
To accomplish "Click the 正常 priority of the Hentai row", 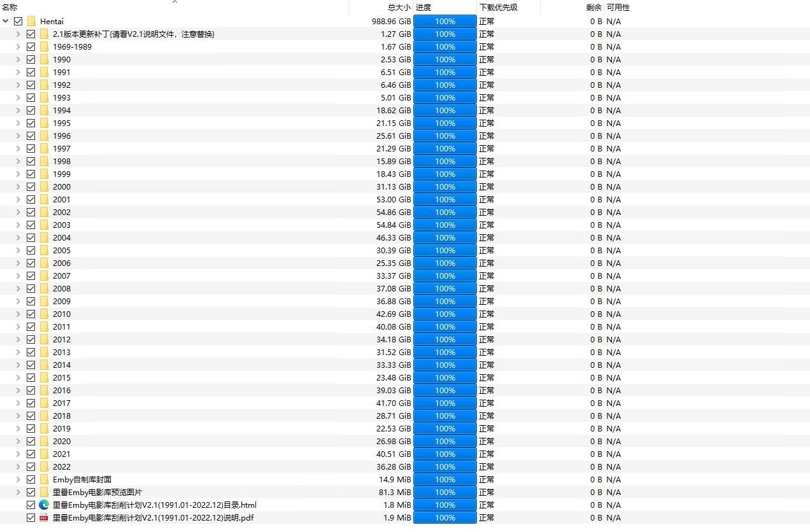I will click(487, 21).
